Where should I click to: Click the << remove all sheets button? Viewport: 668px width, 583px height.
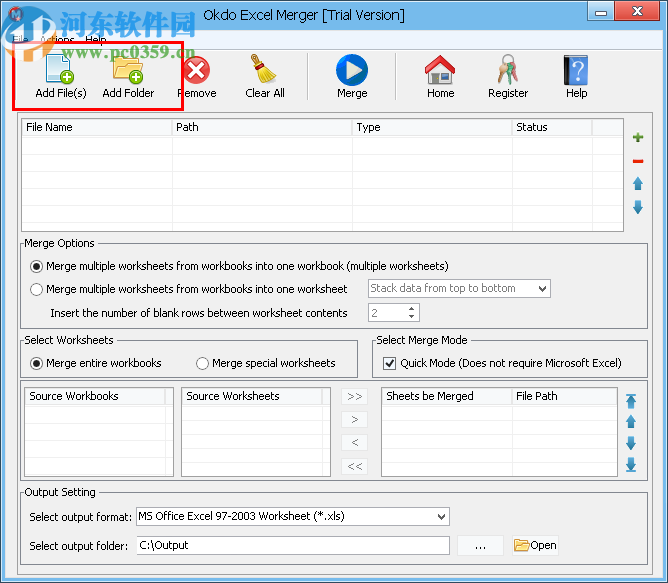[x=354, y=466]
